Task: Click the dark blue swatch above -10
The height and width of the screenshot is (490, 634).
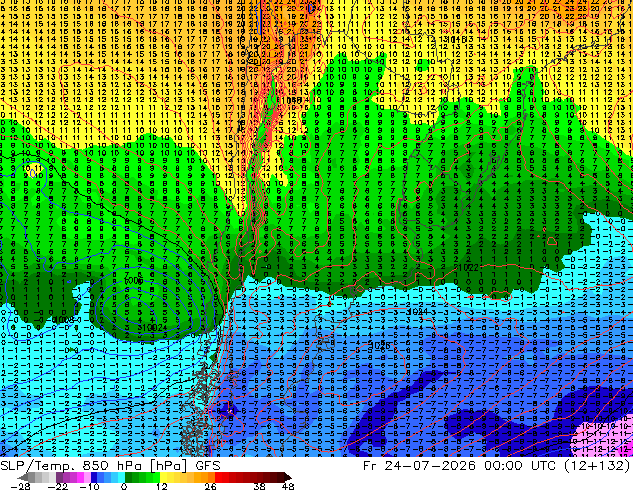Action: 94,477
